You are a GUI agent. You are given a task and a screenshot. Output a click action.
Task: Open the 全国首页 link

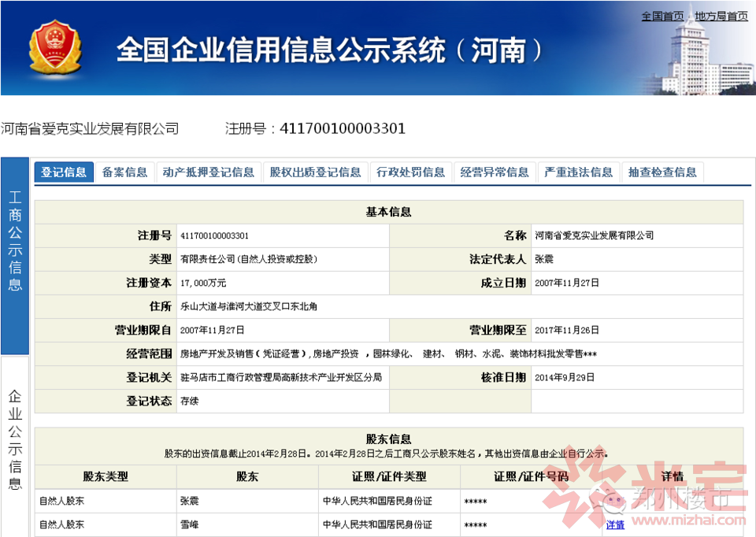[662, 17]
